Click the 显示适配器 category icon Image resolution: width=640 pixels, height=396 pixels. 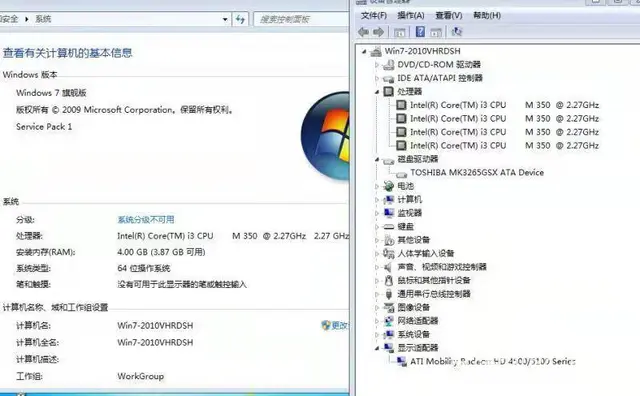click(x=389, y=348)
